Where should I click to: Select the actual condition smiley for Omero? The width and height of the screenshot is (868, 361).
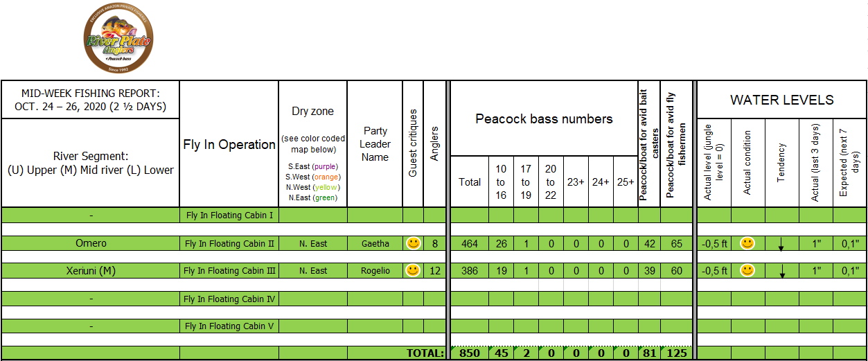click(747, 243)
